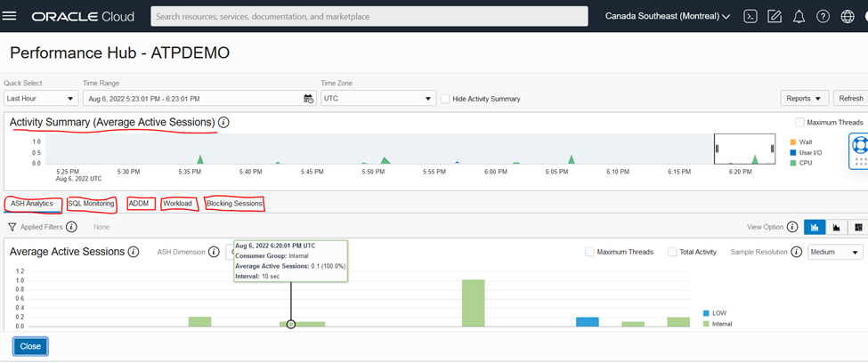The width and height of the screenshot is (868, 363).
Task: Open the hamburger navigation menu
Action: click(10, 16)
